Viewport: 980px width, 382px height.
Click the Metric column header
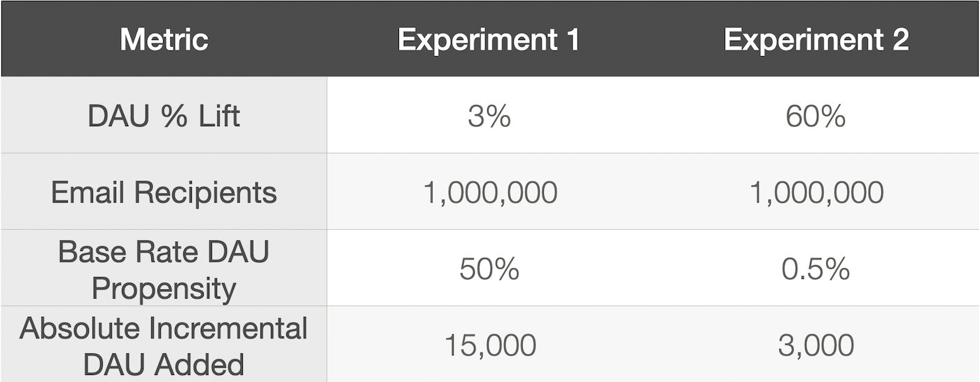pyautogui.click(x=164, y=39)
